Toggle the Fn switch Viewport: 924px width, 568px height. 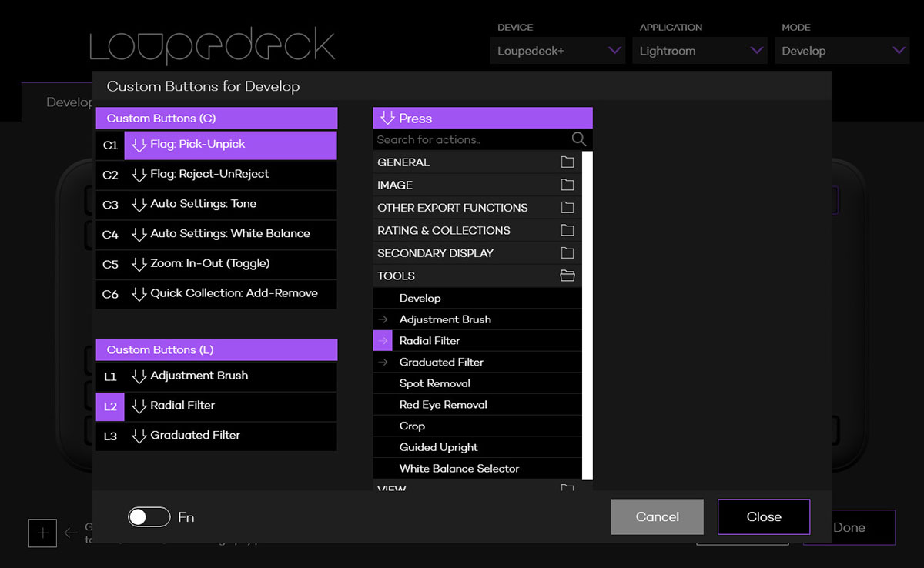coord(149,517)
